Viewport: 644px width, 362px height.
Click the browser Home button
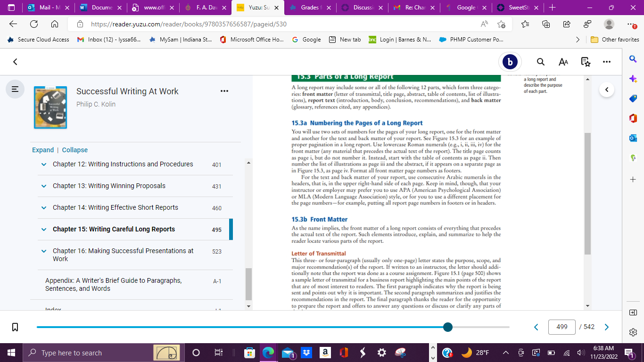[55, 24]
